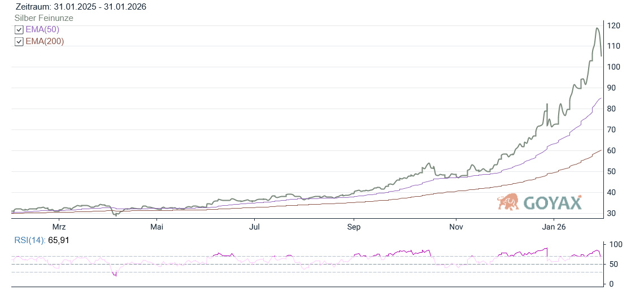Click the GOYAX watermark text

coord(552,203)
